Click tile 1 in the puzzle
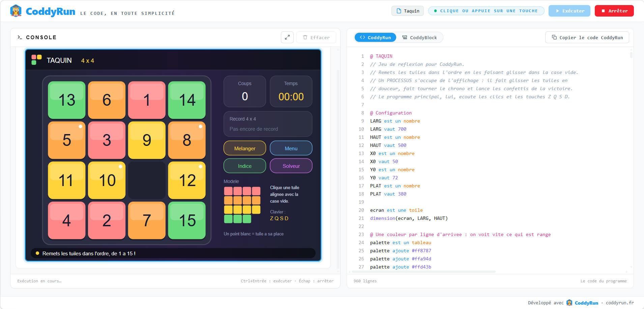Viewport: 644px width, 309px height. click(x=147, y=100)
